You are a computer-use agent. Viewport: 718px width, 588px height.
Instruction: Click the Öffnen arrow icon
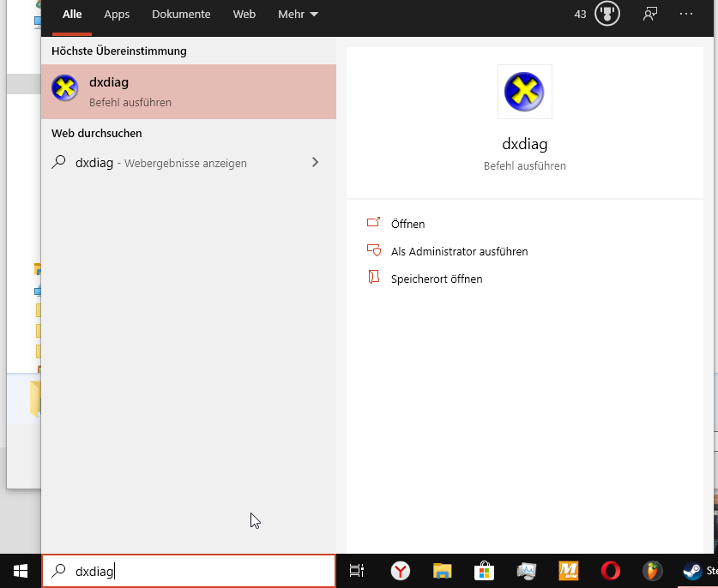pos(373,222)
